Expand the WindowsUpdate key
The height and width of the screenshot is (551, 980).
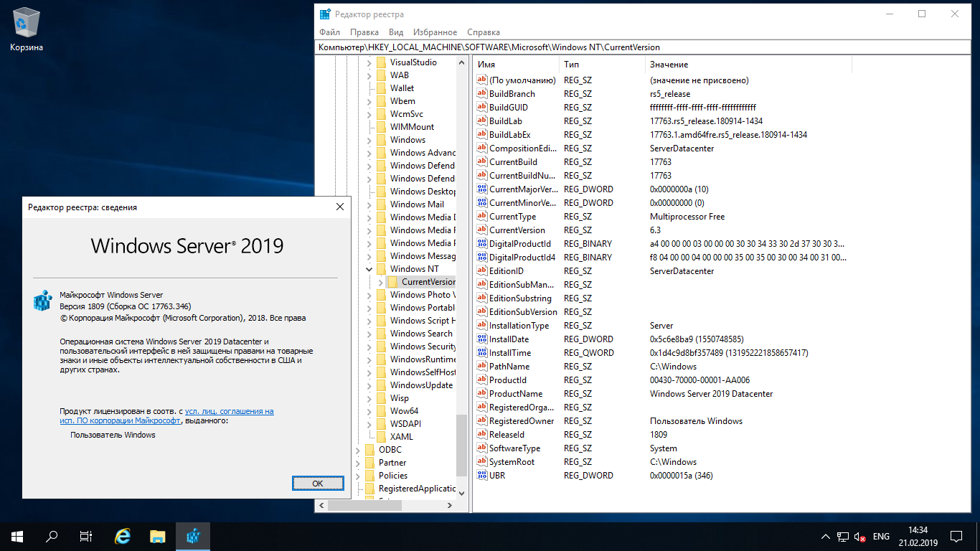pos(369,385)
